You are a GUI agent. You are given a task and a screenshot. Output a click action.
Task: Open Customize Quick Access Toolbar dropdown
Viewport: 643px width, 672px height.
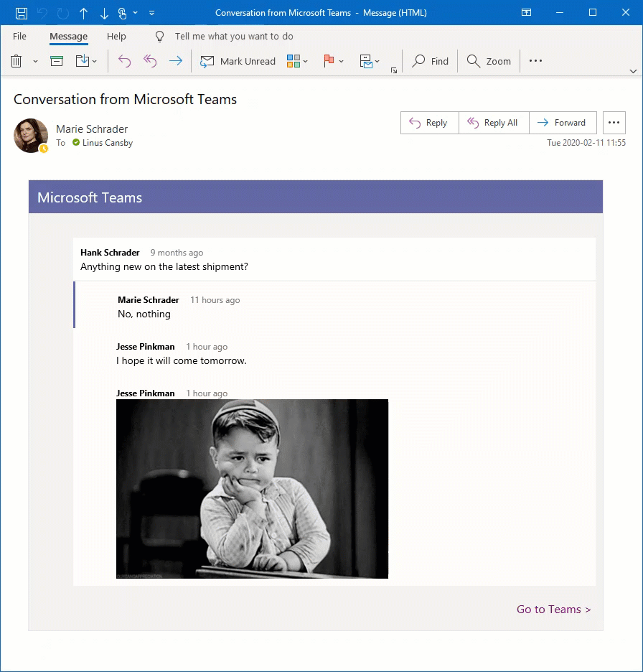pos(151,13)
